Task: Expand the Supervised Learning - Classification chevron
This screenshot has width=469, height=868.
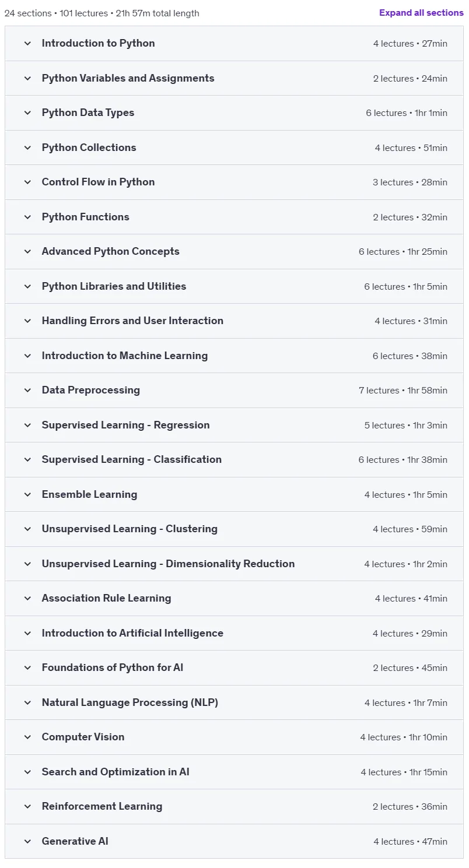Action: [27, 459]
